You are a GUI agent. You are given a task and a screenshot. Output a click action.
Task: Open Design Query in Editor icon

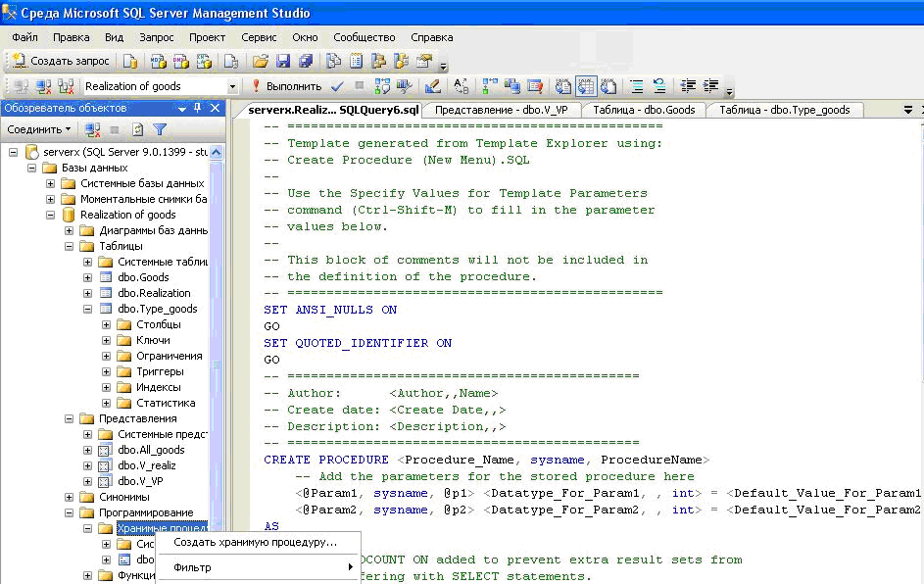pyautogui.click(x=432, y=86)
